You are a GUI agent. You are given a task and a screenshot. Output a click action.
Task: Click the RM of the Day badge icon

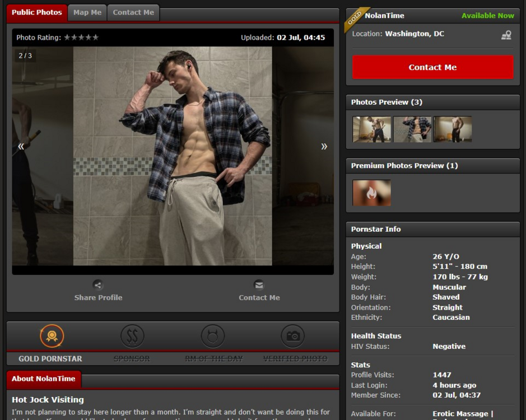[x=213, y=336]
